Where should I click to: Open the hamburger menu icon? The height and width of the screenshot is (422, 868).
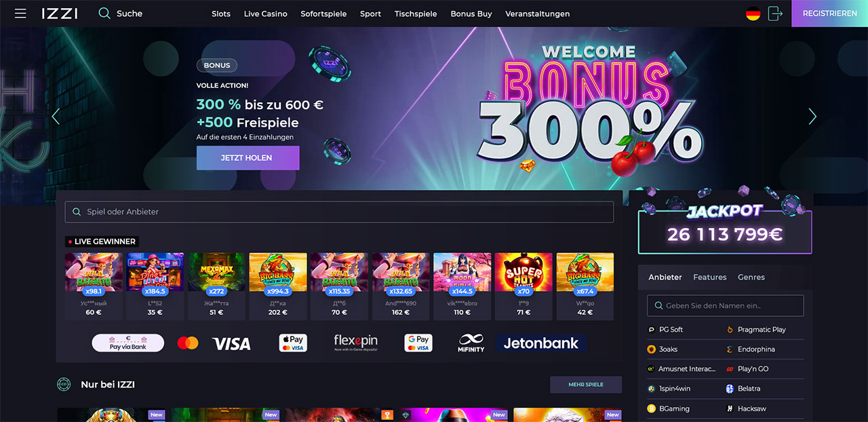coord(20,14)
